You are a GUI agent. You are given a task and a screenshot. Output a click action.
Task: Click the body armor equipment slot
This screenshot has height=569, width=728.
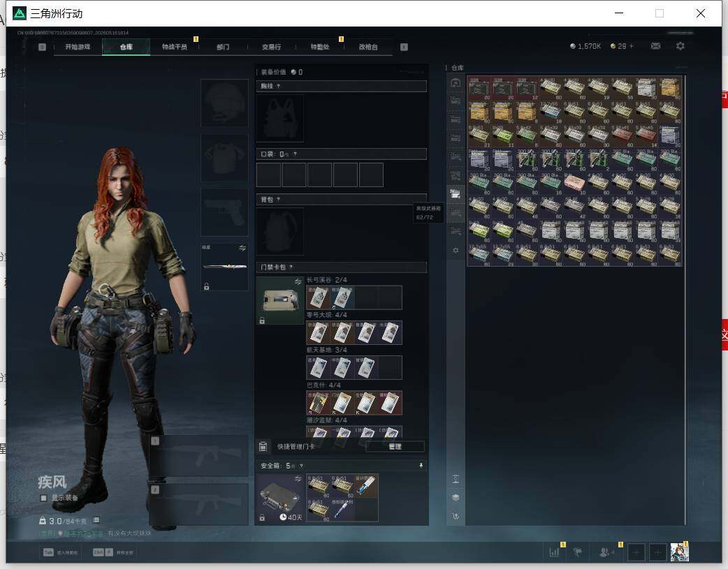[224, 158]
